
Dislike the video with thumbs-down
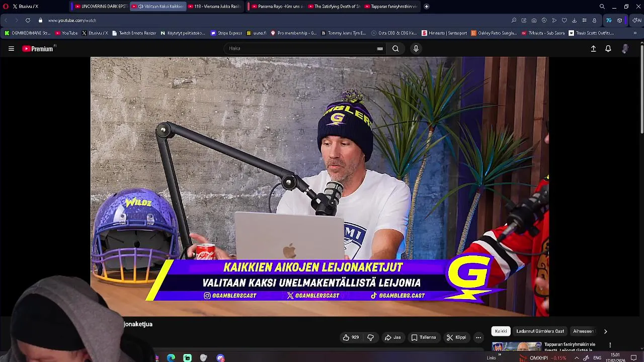(370, 337)
